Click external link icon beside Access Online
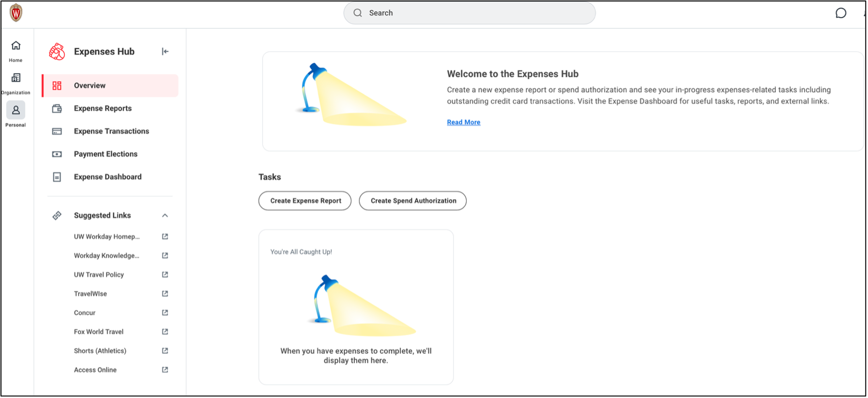Screen dimensions: 868x398 click(165, 370)
